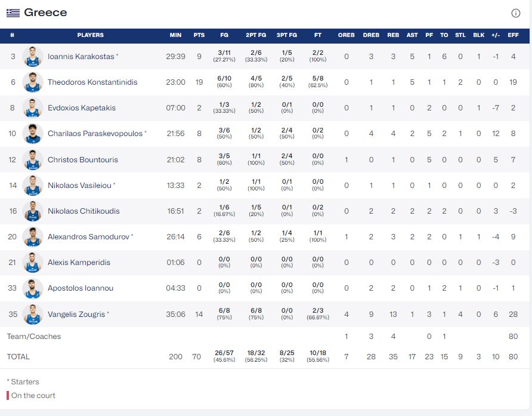Click the PLAYERS column header
The height and width of the screenshot is (416, 532).
coord(90,35)
